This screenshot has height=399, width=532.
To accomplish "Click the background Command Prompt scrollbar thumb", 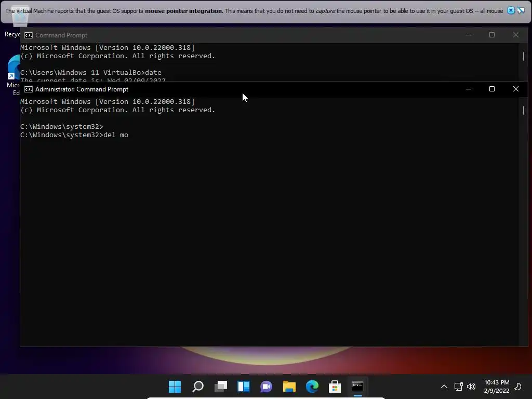I will (x=524, y=56).
